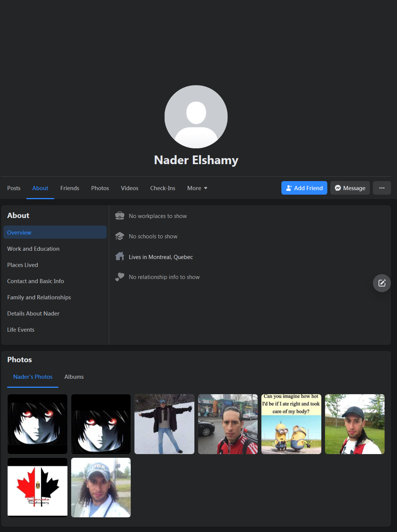This screenshot has width=397, height=532.
Task: Click the briefcase workplace icon
Action: pos(120,216)
